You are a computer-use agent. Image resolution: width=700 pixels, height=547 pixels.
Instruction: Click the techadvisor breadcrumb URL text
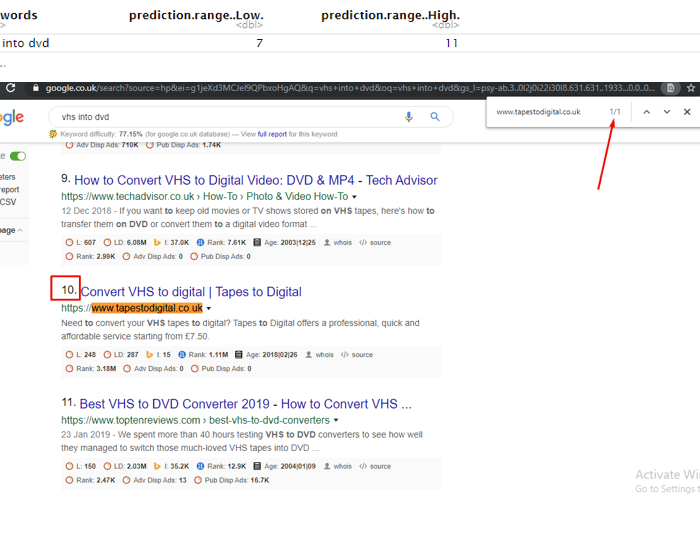pos(204,197)
